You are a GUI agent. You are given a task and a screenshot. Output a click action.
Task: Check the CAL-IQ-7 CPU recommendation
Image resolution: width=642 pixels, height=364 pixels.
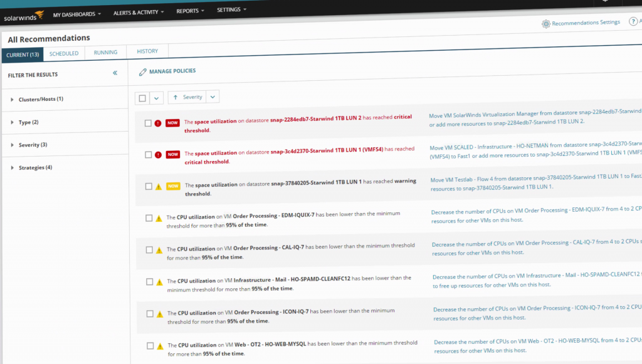[149, 250]
